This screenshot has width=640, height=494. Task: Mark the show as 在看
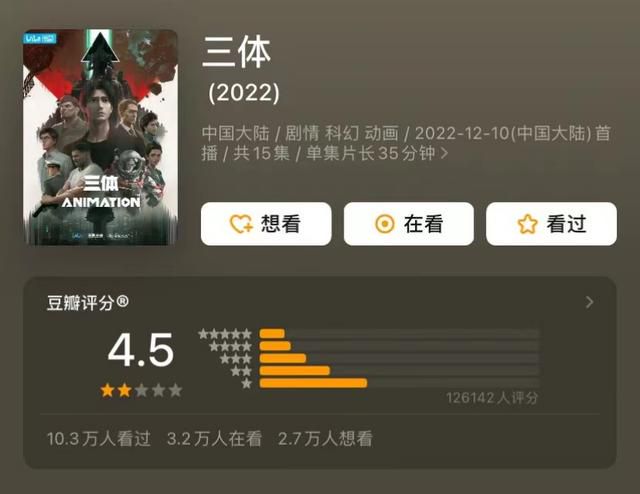tap(409, 224)
